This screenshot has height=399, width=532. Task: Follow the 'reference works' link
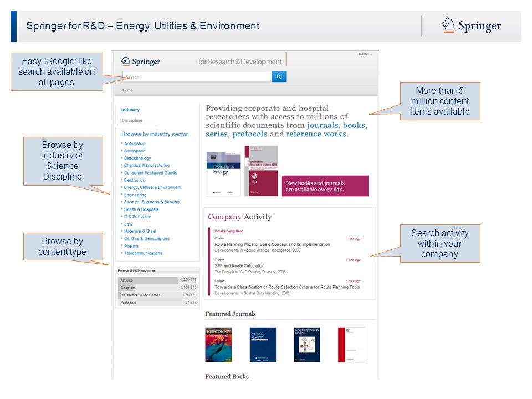point(316,134)
